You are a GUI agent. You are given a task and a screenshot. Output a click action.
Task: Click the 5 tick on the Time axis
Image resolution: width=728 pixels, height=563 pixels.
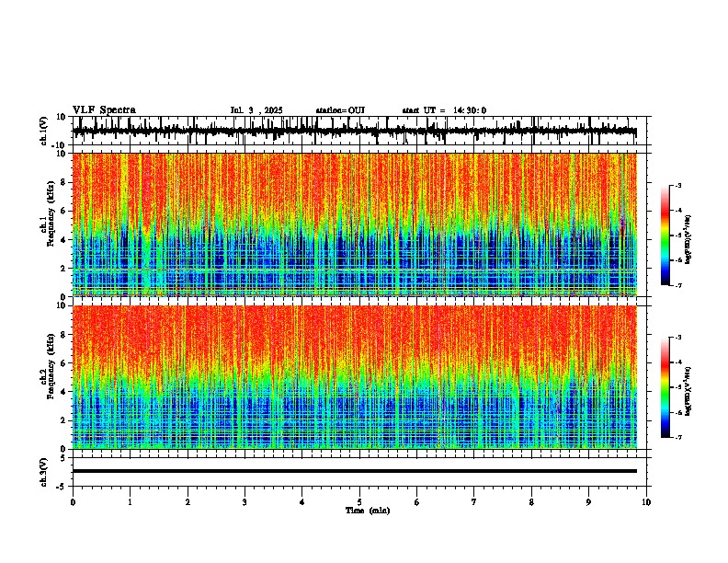(x=359, y=502)
